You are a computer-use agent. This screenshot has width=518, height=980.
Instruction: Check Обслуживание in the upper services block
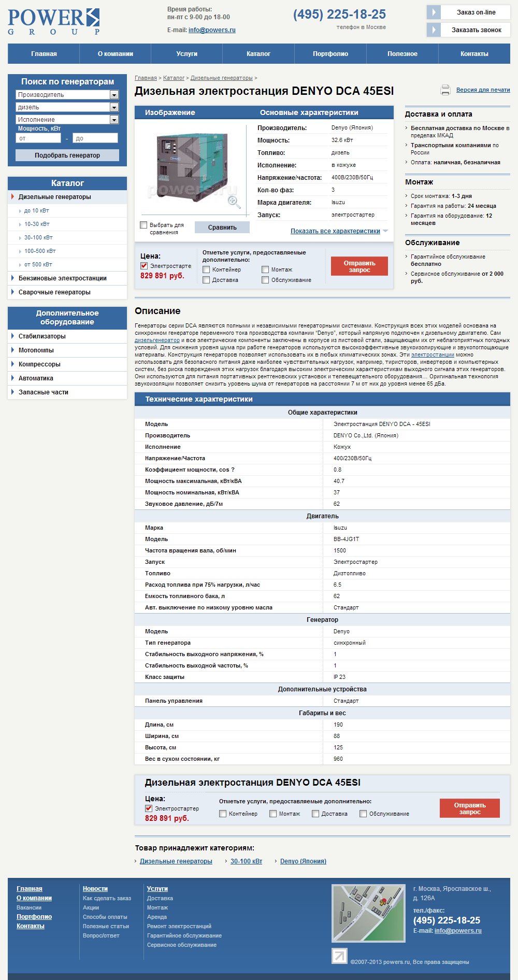(265, 280)
